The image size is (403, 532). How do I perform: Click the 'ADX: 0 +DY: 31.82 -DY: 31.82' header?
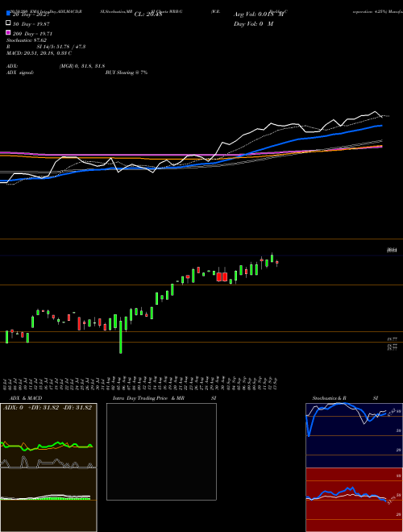[x=48, y=408]
